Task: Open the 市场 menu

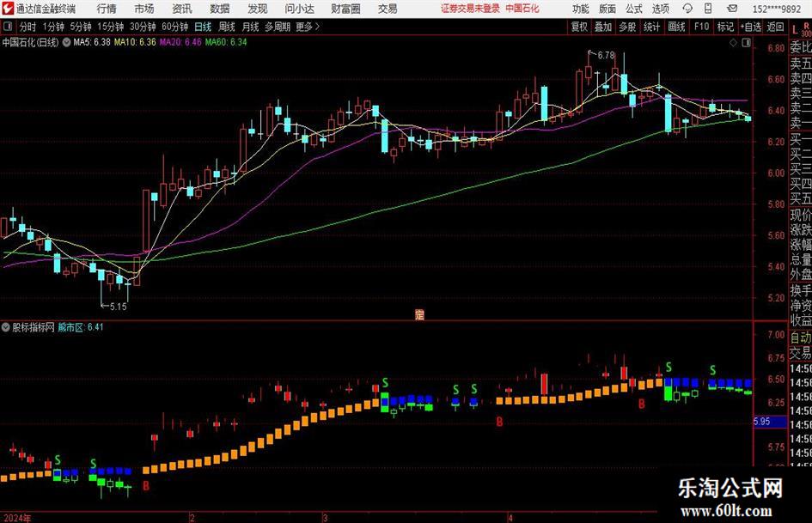Action: 144,9
